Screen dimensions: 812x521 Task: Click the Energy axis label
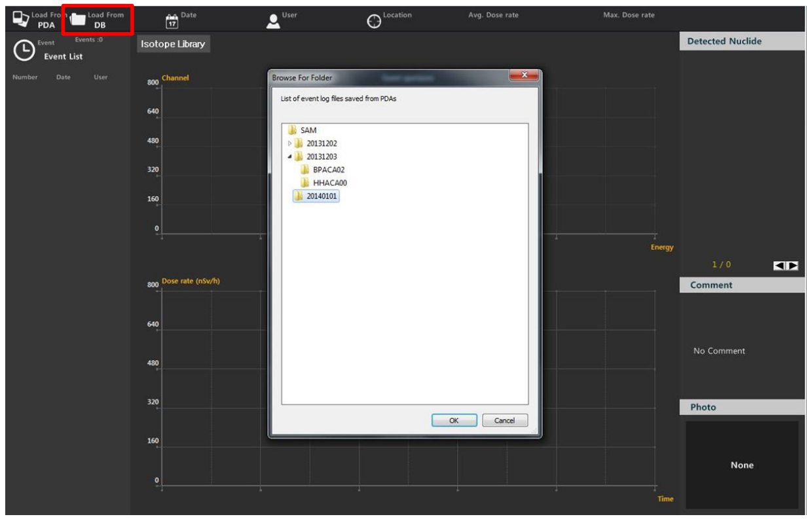(662, 247)
